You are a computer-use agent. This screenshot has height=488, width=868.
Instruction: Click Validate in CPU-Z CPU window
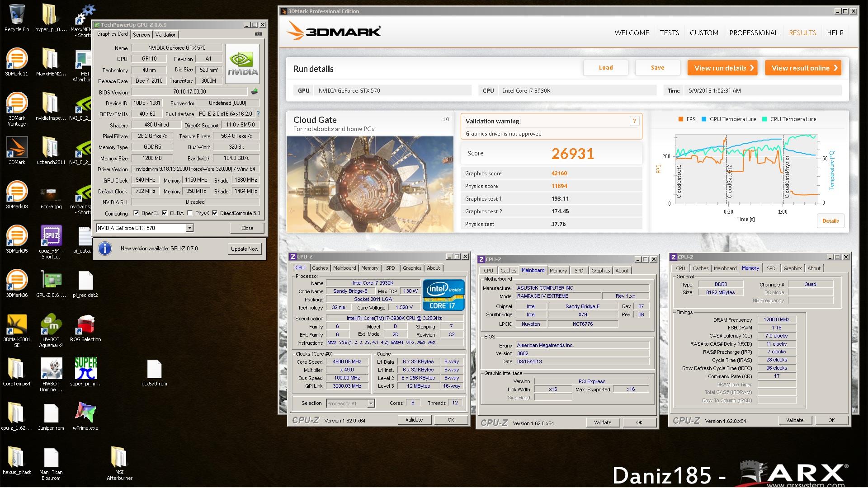tap(414, 420)
